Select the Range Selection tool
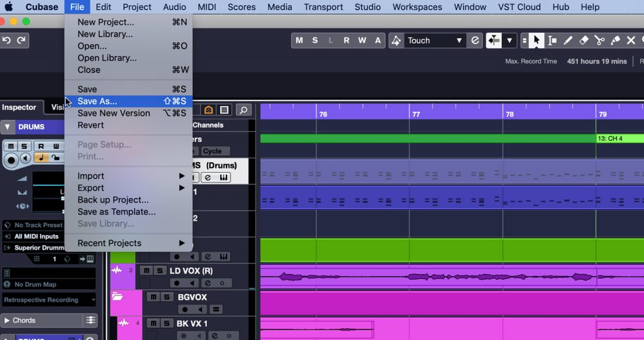This screenshot has width=644, height=340. [x=552, y=40]
